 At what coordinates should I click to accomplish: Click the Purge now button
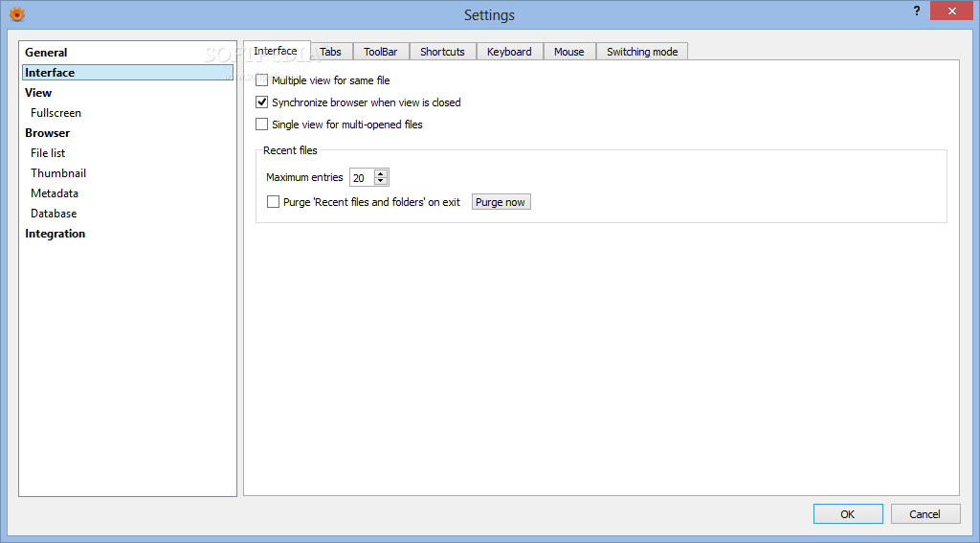501,202
